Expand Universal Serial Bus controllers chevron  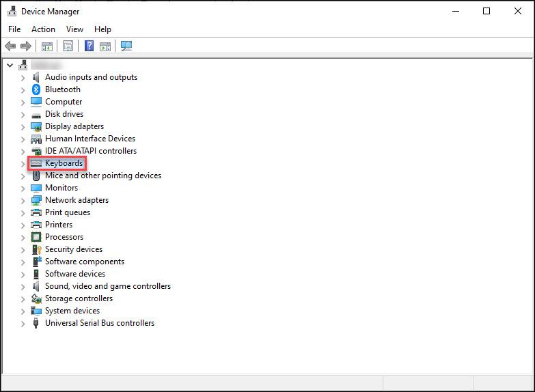click(23, 324)
